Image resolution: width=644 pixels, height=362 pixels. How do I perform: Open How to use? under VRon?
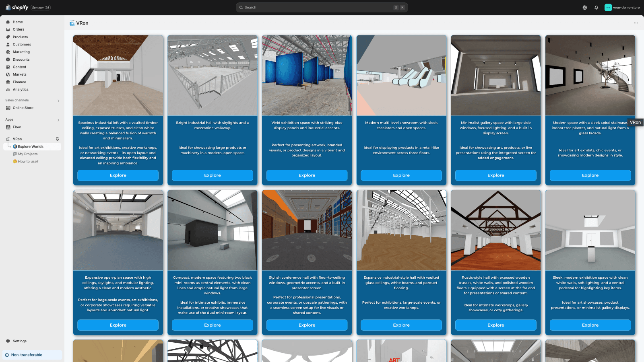coord(28,161)
